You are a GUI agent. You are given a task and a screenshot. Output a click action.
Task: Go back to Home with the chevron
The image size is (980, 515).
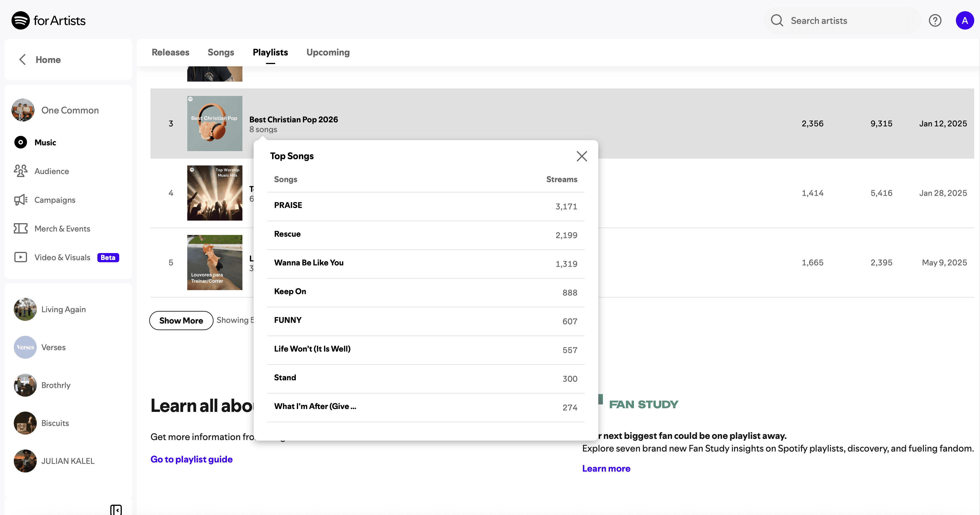[23, 60]
